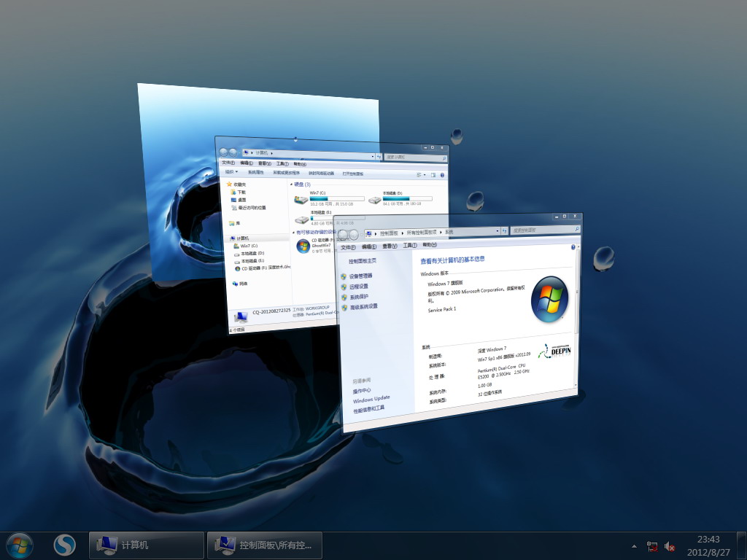
Task: Click Back arrow in the Computer window
Action: (x=223, y=152)
